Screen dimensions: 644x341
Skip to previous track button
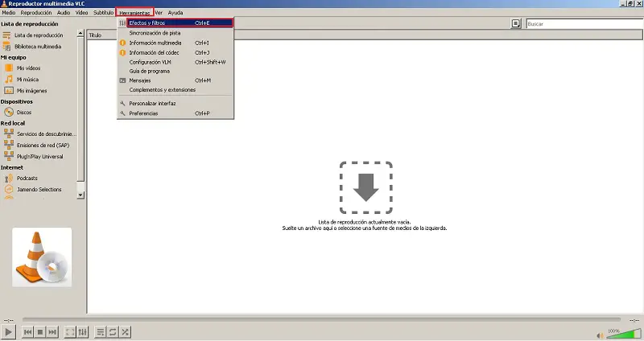[28, 332]
